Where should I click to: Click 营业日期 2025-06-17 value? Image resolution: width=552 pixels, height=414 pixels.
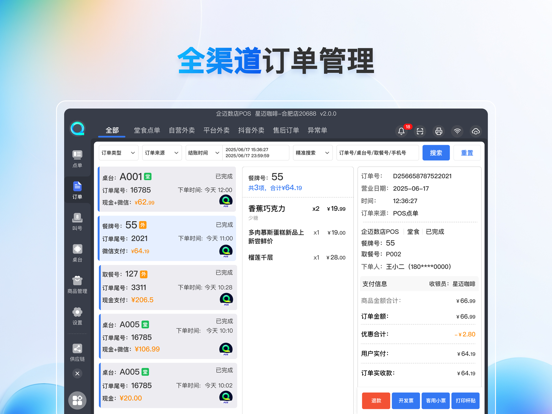tap(411, 189)
